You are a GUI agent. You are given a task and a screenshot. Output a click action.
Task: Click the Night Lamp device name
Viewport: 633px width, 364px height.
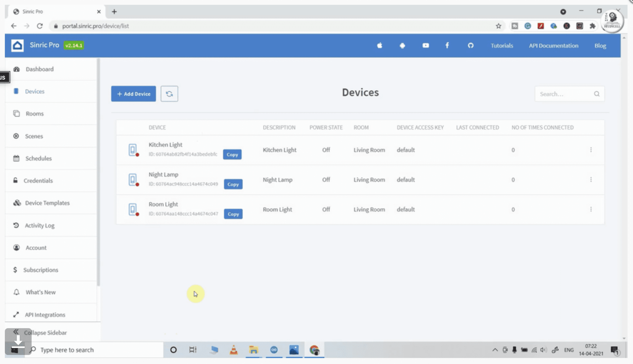point(163,174)
